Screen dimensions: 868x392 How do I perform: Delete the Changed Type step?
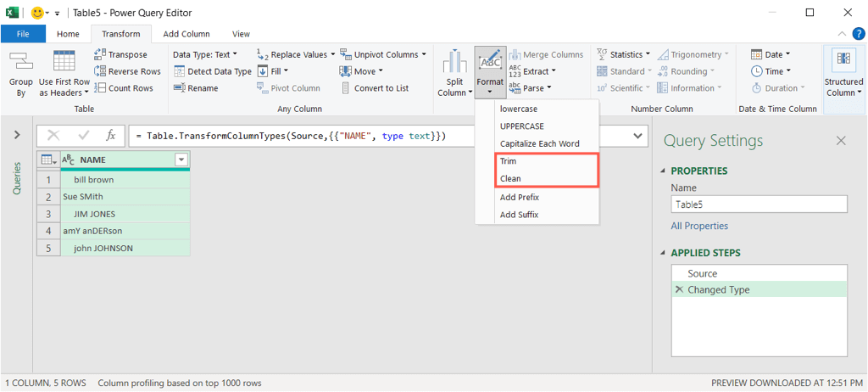(x=679, y=289)
